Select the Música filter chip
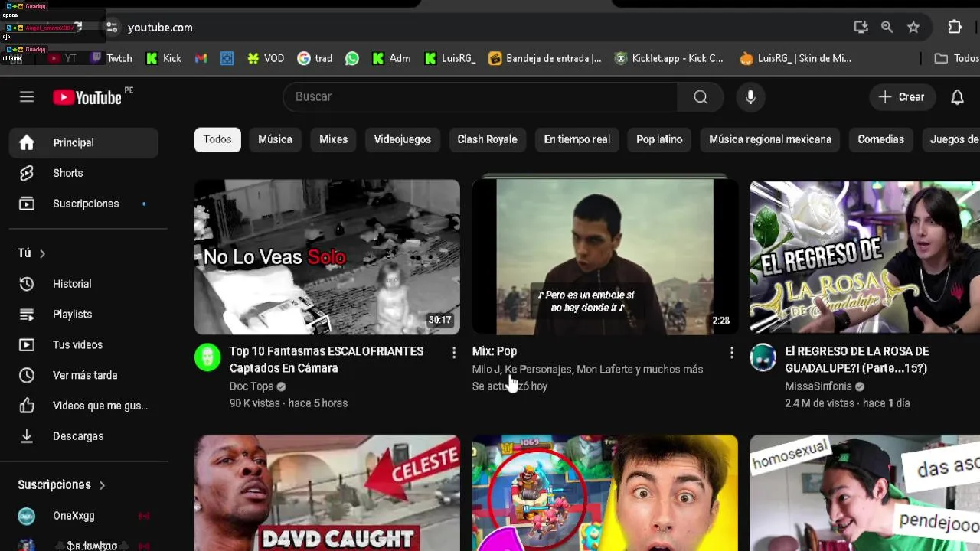The image size is (980, 551). [x=275, y=139]
